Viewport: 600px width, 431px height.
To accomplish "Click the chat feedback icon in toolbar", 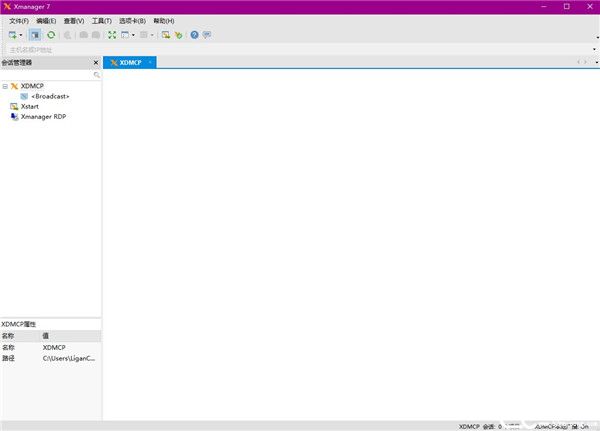I will click(207, 35).
